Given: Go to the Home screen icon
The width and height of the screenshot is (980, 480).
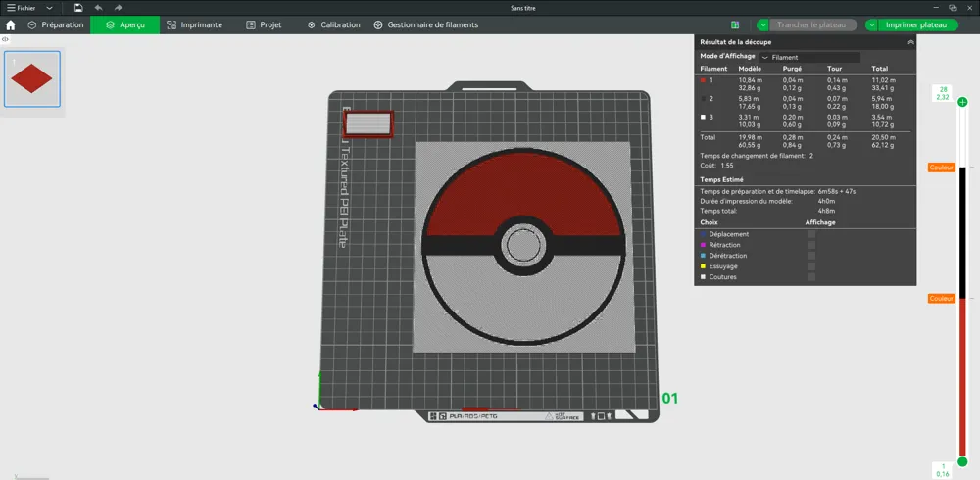Looking at the screenshot, I should (x=10, y=25).
